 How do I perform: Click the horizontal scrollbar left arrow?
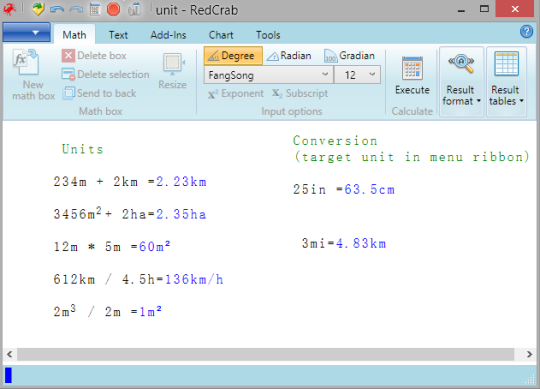point(10,354)
